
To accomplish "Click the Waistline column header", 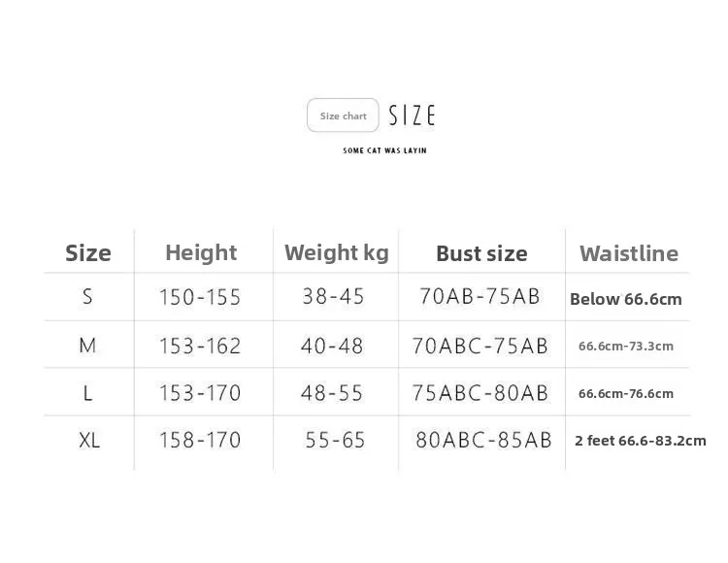I will tap(629, 253).
